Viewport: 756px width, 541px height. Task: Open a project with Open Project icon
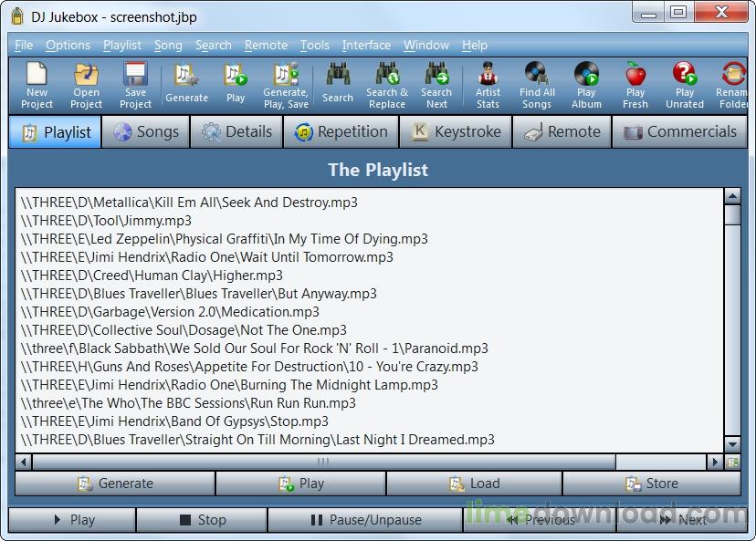point(86,84)
